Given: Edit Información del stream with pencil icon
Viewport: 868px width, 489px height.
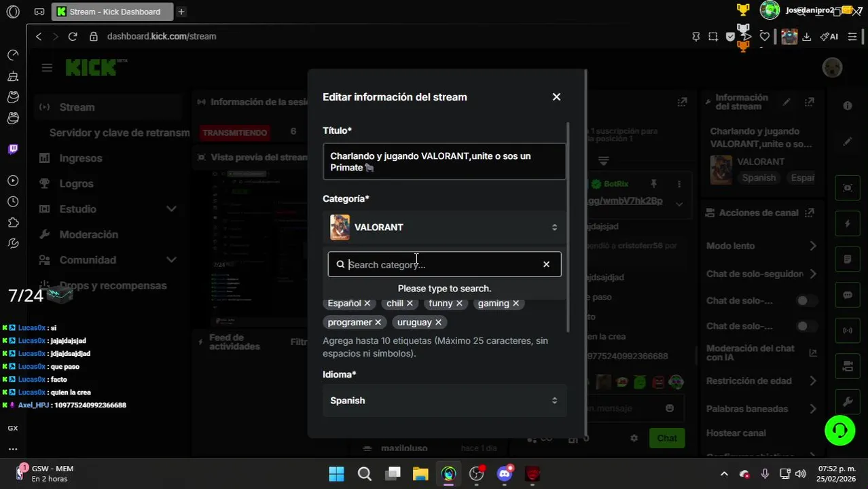Looking at the screenshot, I should pyautogui.click(x=786, y=102).
